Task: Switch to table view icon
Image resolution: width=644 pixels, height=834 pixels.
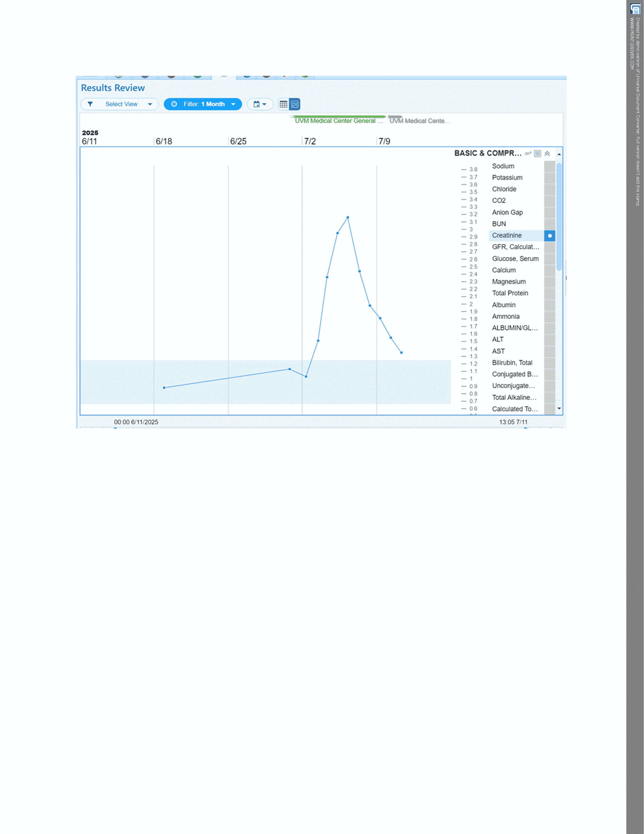Action: point(283,104)
